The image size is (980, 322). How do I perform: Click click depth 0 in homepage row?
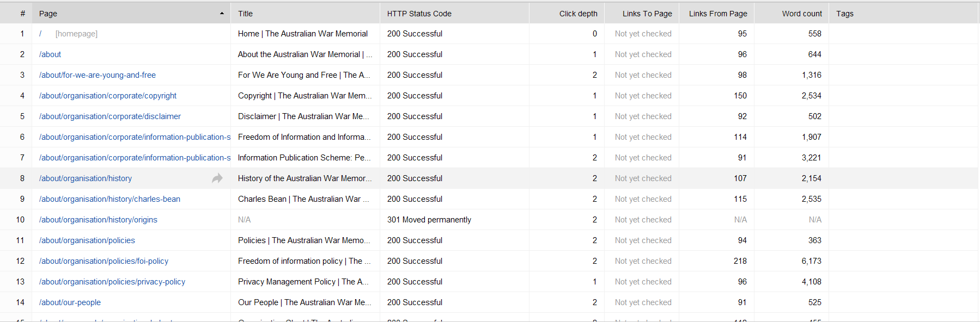coord(595,34)
